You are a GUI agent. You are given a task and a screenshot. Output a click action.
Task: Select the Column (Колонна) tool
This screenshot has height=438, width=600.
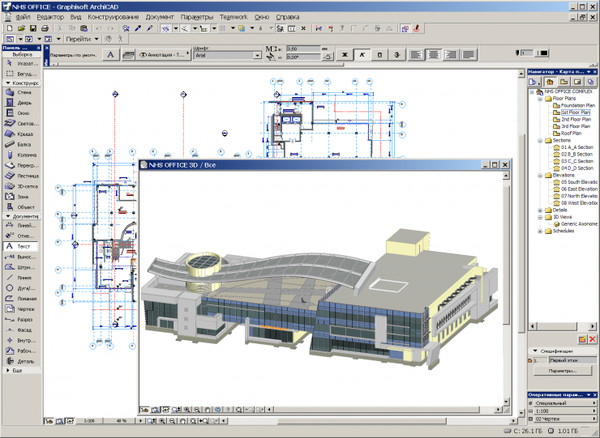coord(22,155)
